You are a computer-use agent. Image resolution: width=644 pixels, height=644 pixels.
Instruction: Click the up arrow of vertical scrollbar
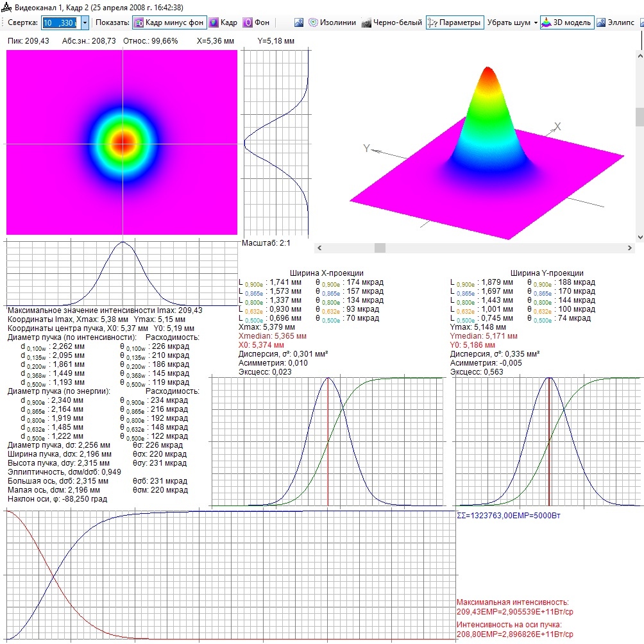click(x=640, y=55)
